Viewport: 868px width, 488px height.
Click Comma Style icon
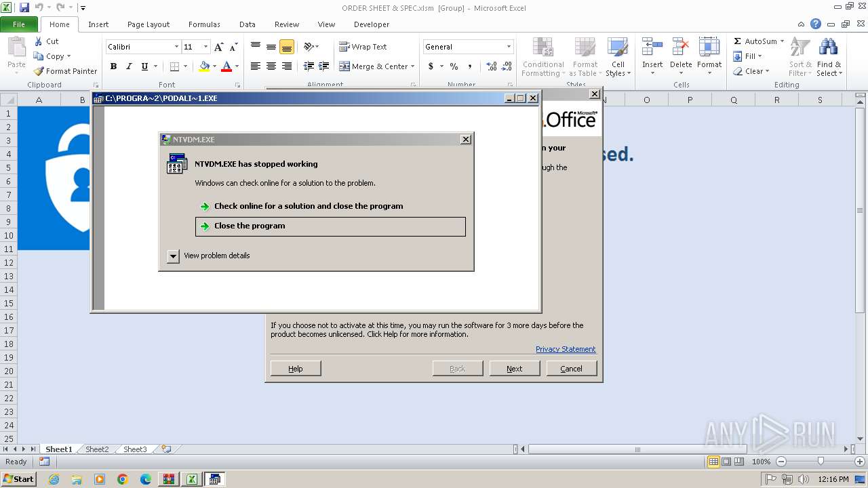[x=471, y=66]
